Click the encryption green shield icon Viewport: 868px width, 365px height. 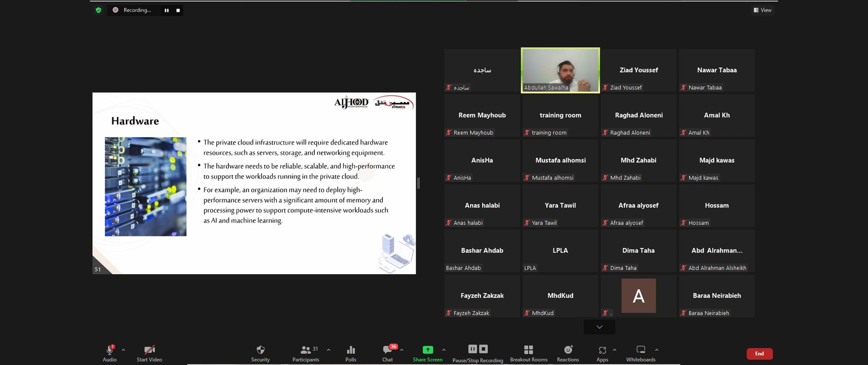[98, 10]
